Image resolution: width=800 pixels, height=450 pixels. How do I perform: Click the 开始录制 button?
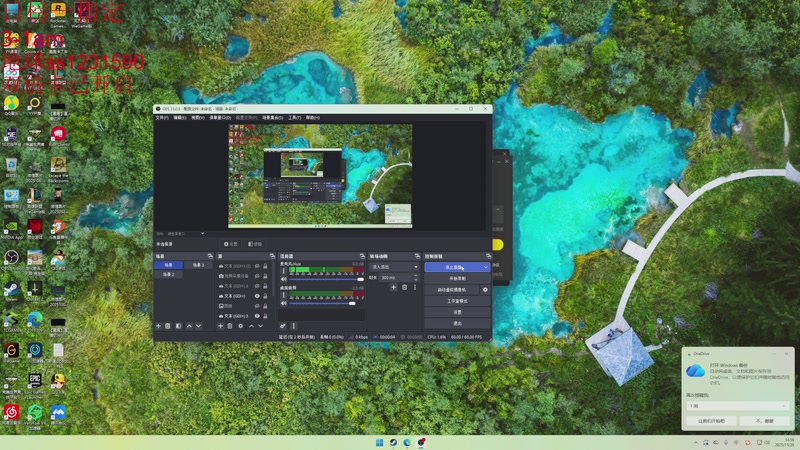(457, 279)
